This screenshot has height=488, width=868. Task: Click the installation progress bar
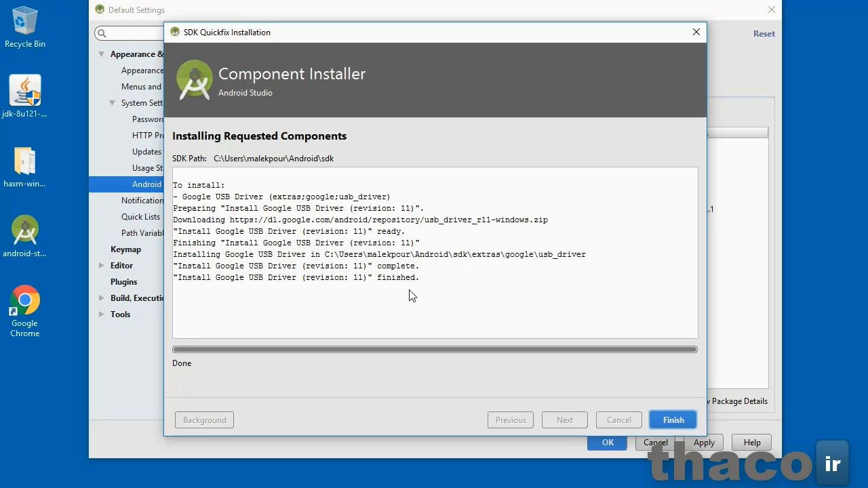tap(435, 350)
